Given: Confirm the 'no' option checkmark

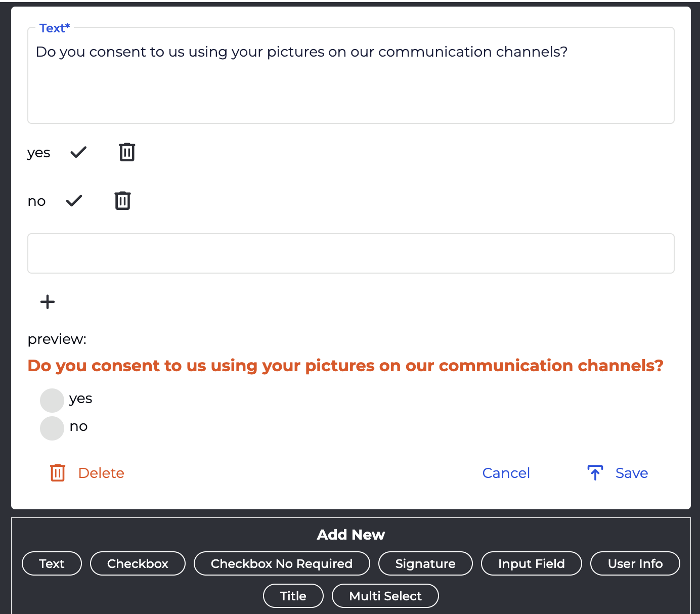Looking at the screenshot, I should coord(74,201).
